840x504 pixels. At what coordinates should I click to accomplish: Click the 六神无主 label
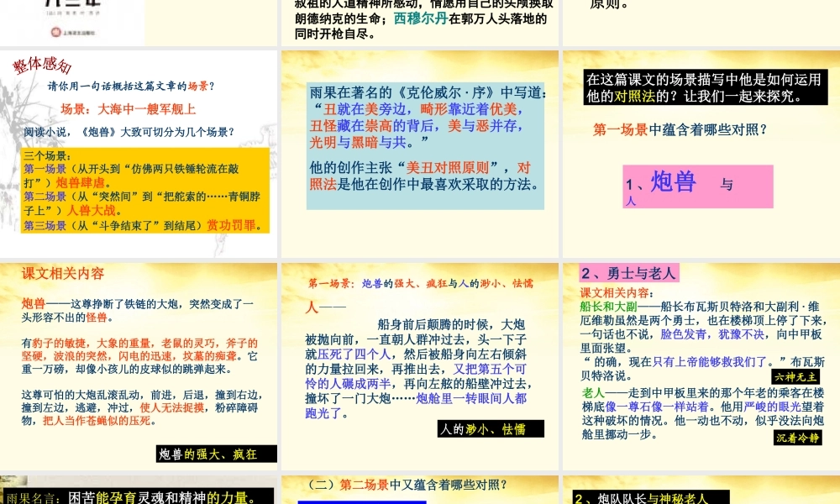coord(795,376)
